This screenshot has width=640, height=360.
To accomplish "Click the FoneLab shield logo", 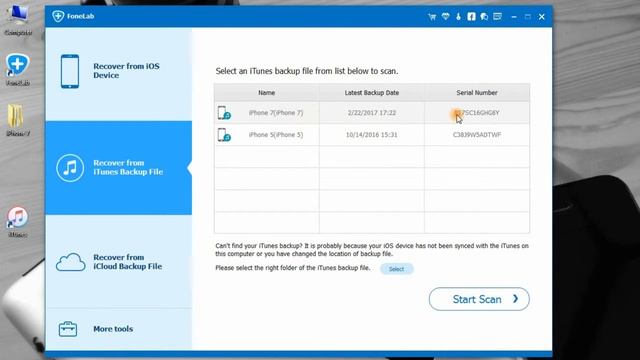I will point(58,16).
